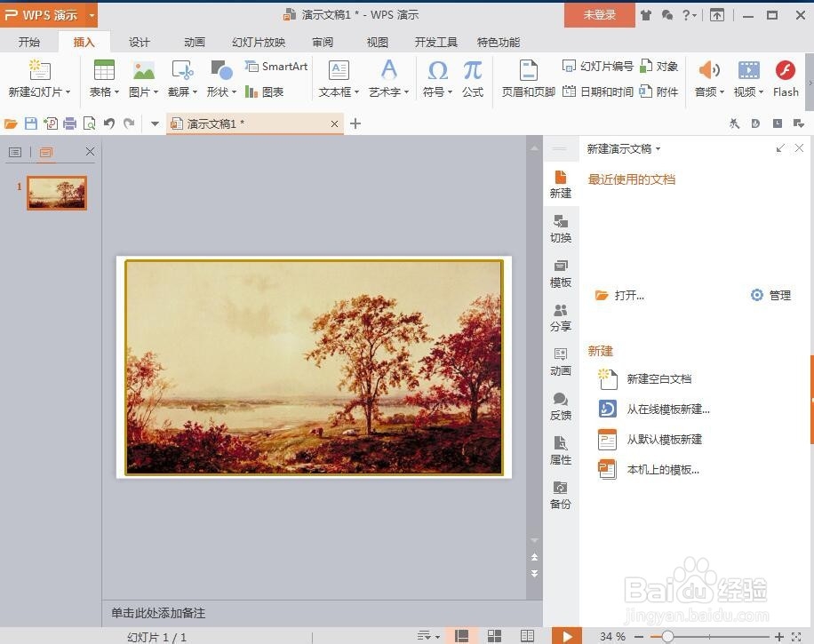Open the Template (模板) side panel
814x644 pixels.
click(x=561, y=274)
